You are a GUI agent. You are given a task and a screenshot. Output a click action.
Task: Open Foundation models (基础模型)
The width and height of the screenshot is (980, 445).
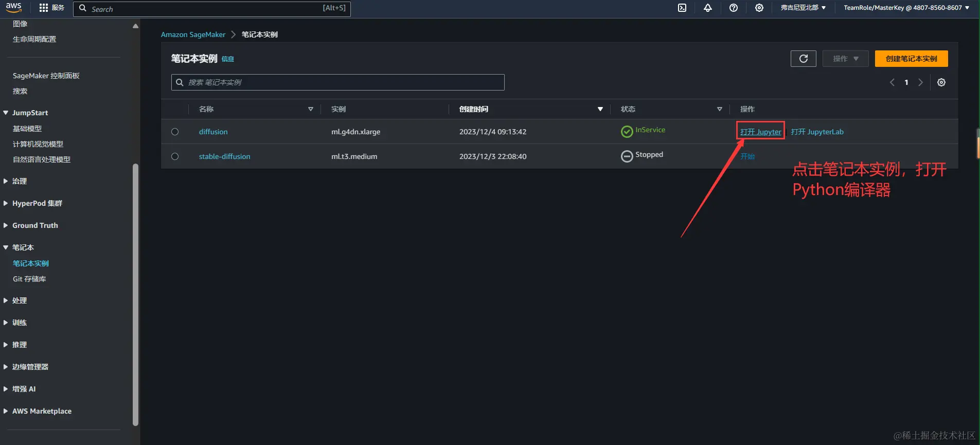tap(27, 129)
